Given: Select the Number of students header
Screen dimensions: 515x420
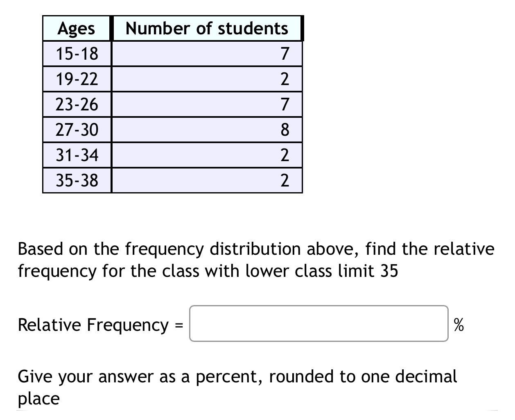Looking at the screenshot, I should 206,28.
